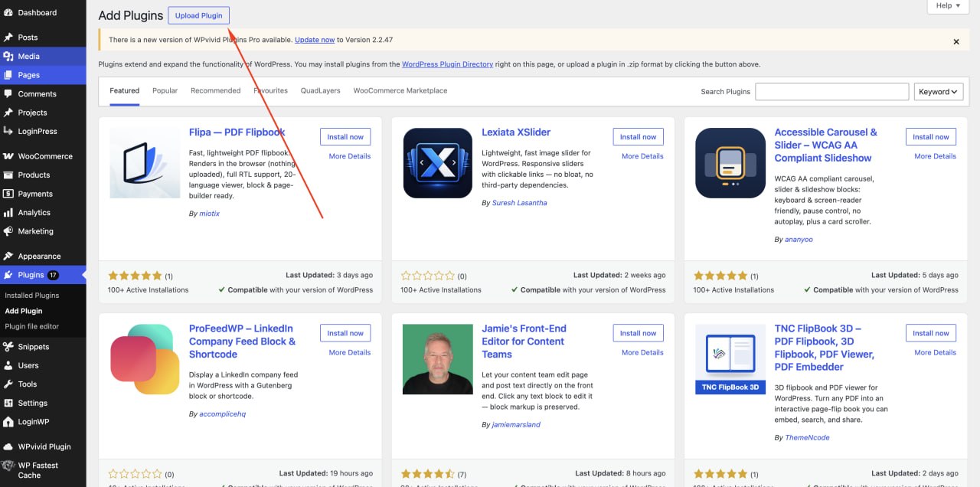This screenshot has width=980, height=487.
Task: Click the Update now link
Action: click(315, 40)
